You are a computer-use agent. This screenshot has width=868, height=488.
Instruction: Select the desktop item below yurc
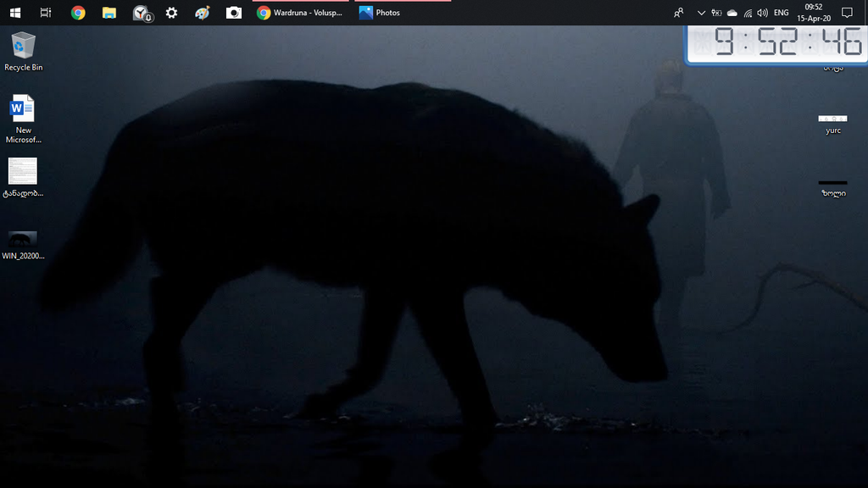click(x=833, y=188)
